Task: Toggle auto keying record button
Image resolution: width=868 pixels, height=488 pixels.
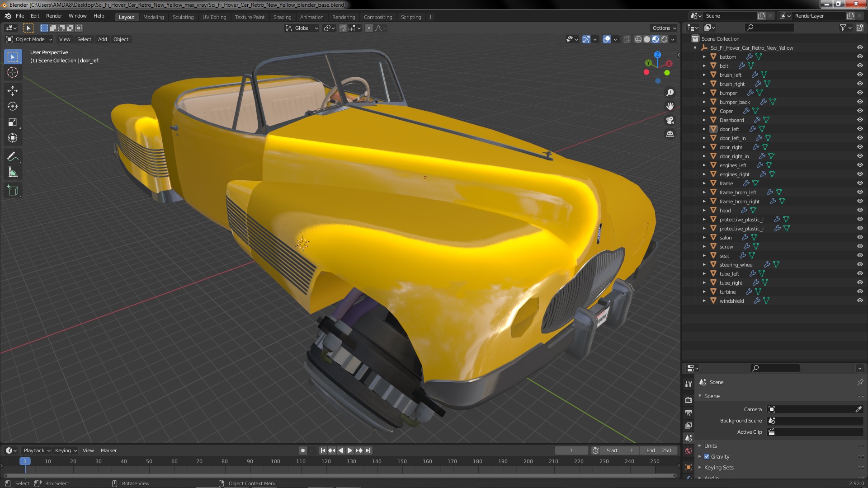Action: pyautogui.click(x=302, y=450)
